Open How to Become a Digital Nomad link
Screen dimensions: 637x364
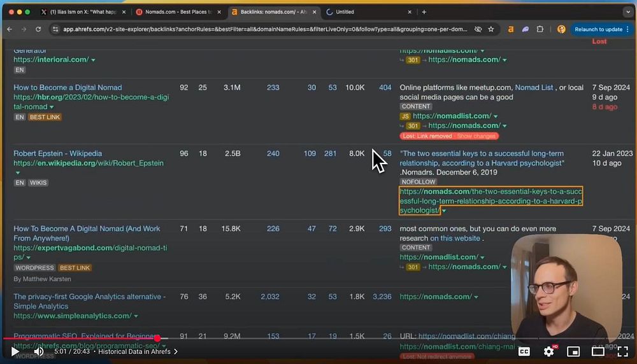(68, 87)
